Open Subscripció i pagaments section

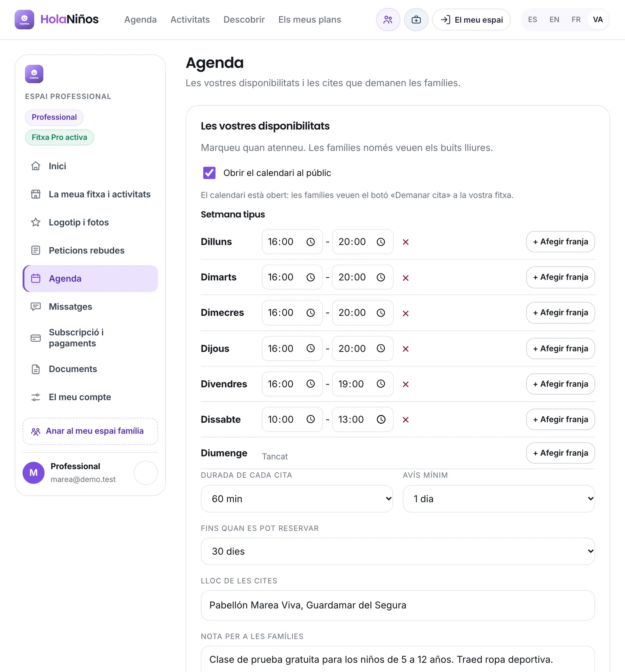pyautogui.click(x=90, y=338)
